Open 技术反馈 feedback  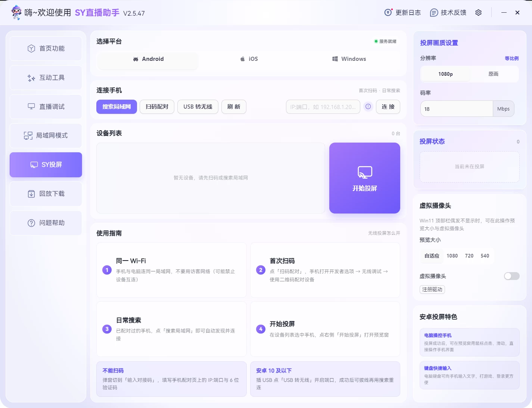pos(448,13)
